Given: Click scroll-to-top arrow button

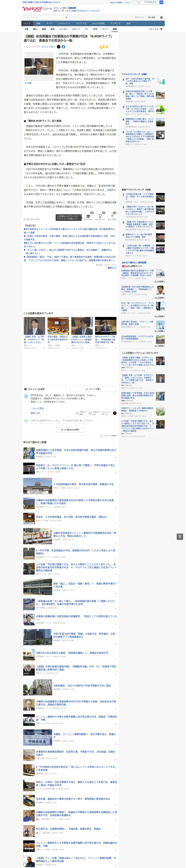Looking at the screenshot, I should tap(180, 537).
